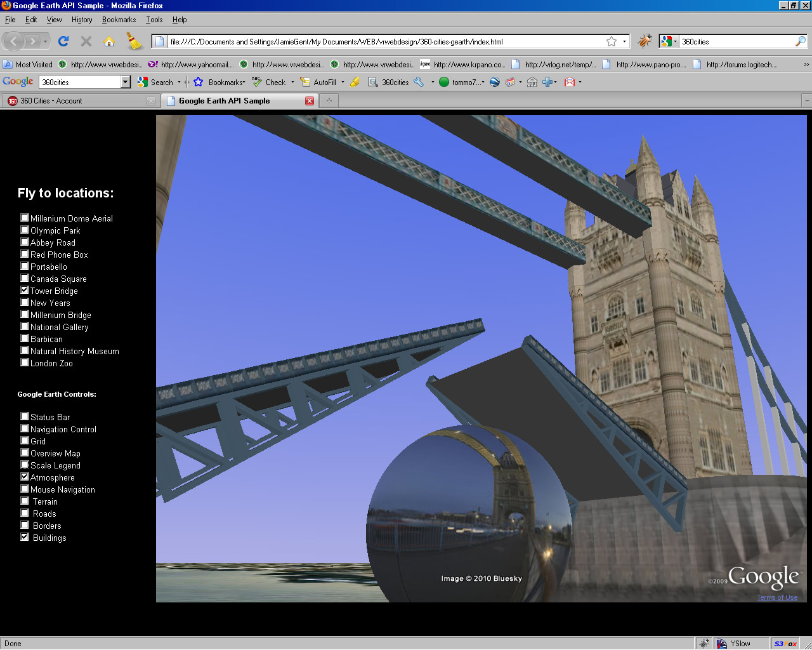Open the tommo7 account dropdown
812x650 pixels.
click(x=483, y=82)
